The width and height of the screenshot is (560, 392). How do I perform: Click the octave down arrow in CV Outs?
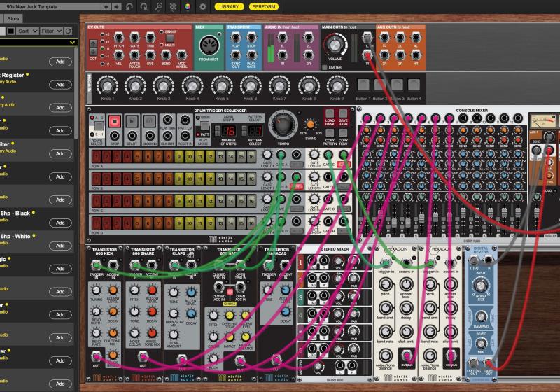[93, 52]
